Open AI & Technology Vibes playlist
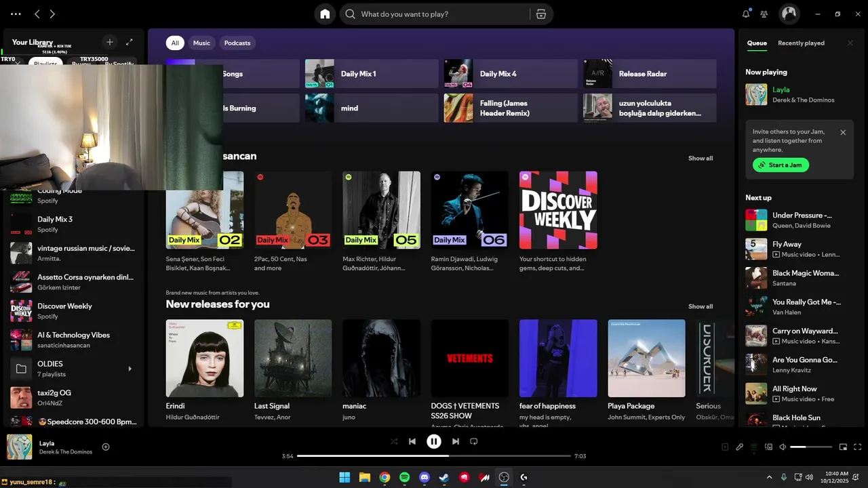 click(73, 340)
